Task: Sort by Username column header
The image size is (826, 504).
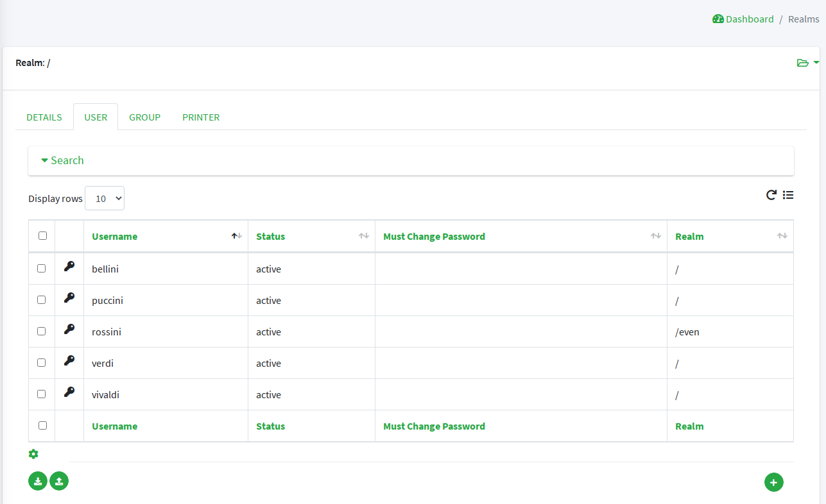Action: point(115,237)
